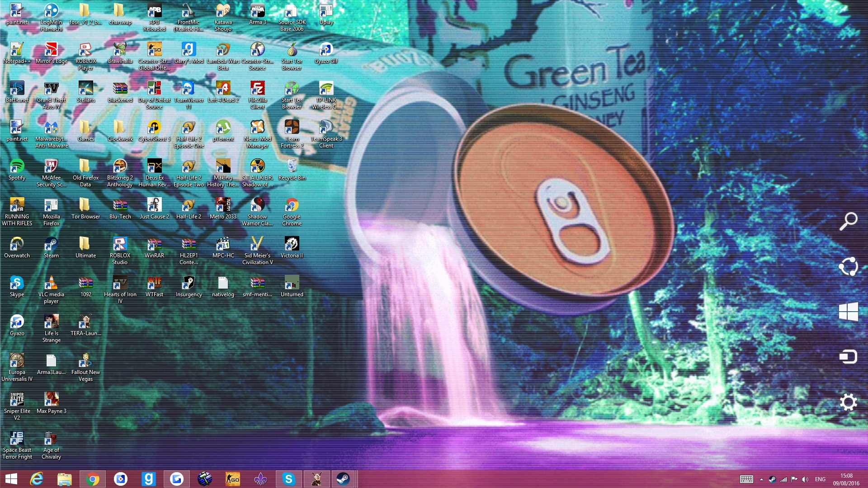Launch Spotify from the desktop
Screen dimensions: 868x488
pos(17,170)
